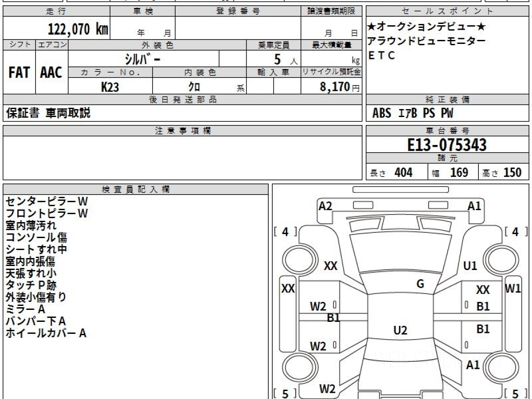The image size is (532, 399).
Task: Click the note フロントピラーW
Action: 47,214
